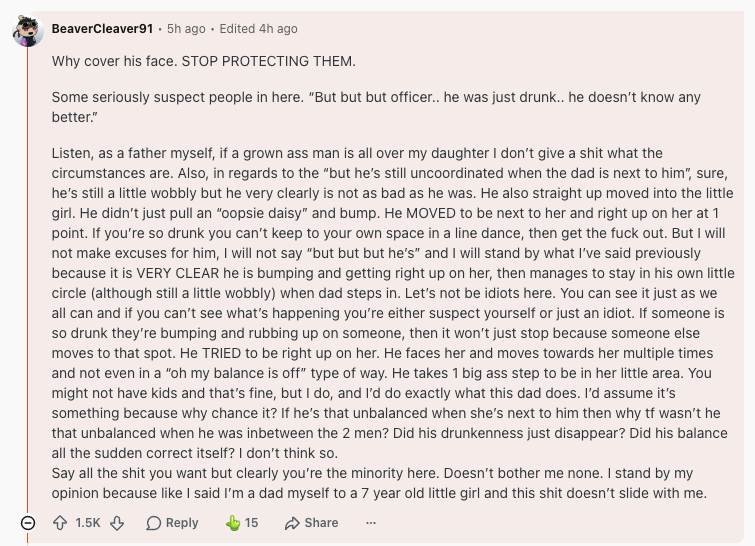The width and height of the screenshot is (755, 546).
Task: Click the award count number 15
Action: click(x=251, y=523)
